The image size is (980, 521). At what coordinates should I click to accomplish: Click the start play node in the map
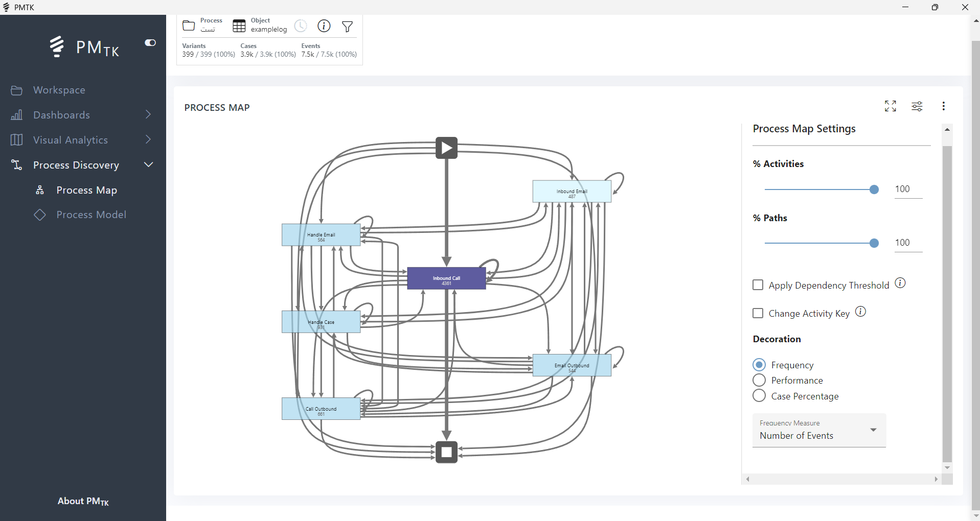pyautogui.click(x=447, y=148)
